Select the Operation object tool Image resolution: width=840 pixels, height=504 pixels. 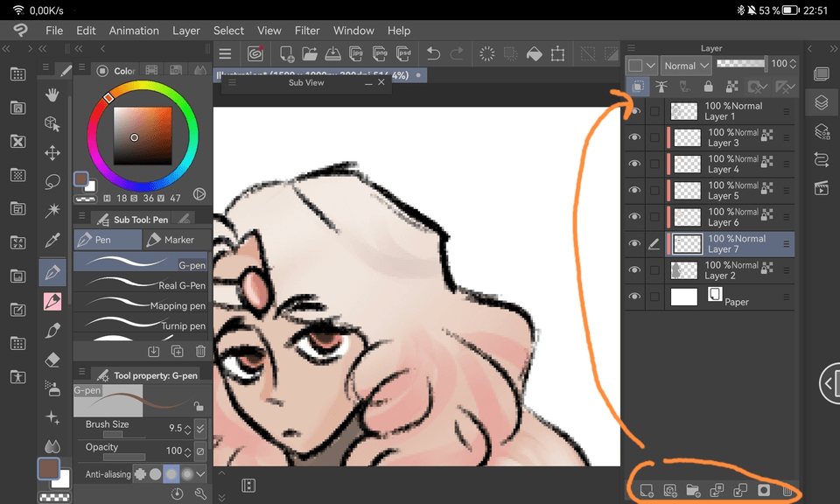point(52,124)
